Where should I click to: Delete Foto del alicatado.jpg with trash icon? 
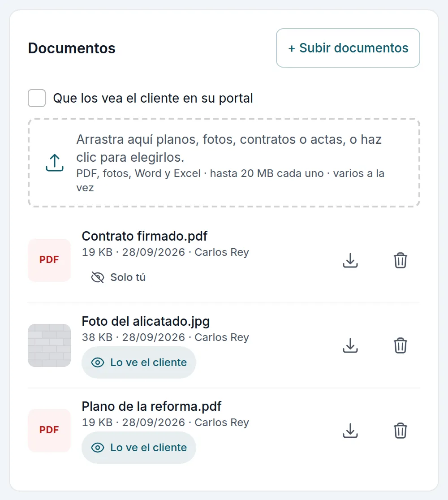tap(400, 345)
